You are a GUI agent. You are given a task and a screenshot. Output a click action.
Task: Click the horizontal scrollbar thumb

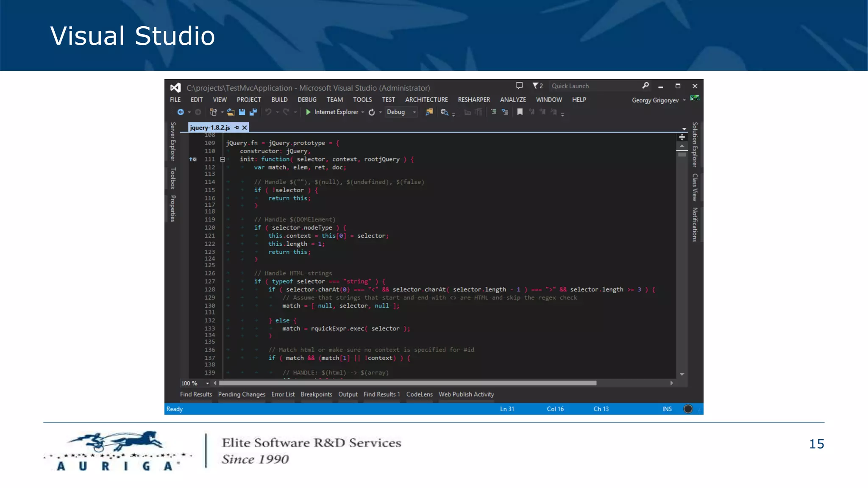(x=408, y=383)
